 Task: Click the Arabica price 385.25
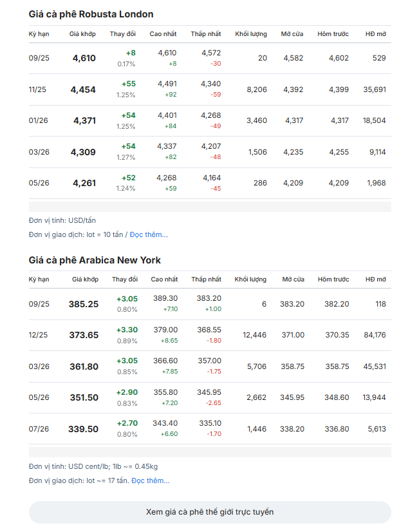pos(84,304)
